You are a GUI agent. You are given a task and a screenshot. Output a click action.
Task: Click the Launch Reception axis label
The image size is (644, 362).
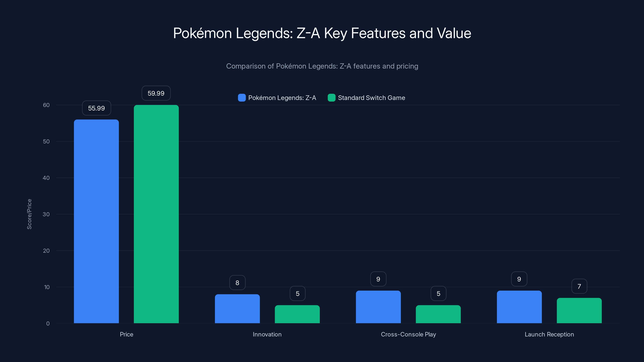[x=549, y=334]
